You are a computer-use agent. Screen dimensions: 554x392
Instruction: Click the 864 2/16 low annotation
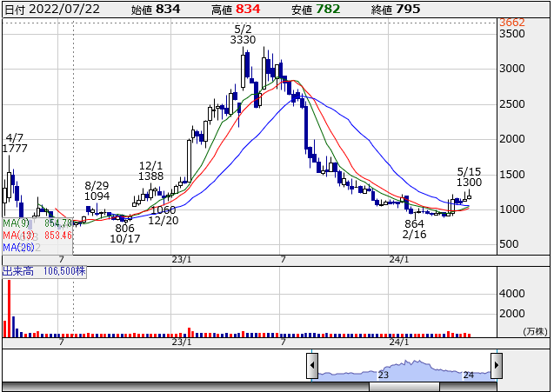click(x=414, y=229)
